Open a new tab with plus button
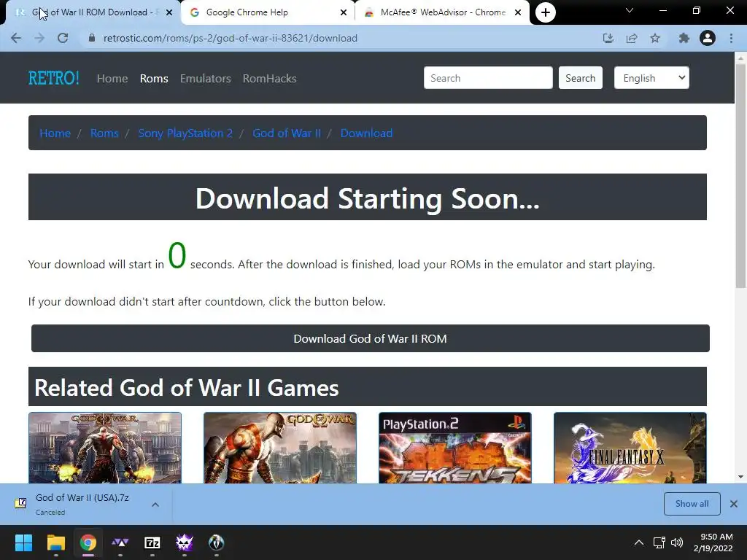 point(546,12)
